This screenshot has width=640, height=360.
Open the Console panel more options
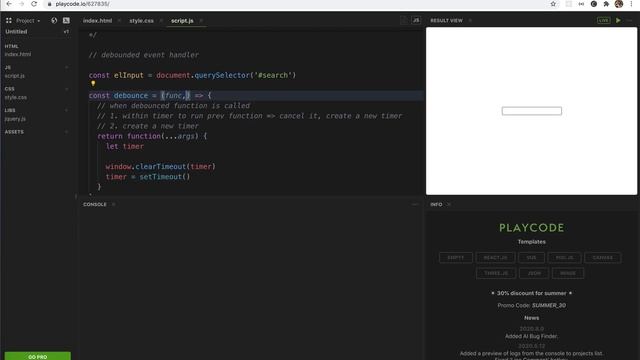(415, 204)
